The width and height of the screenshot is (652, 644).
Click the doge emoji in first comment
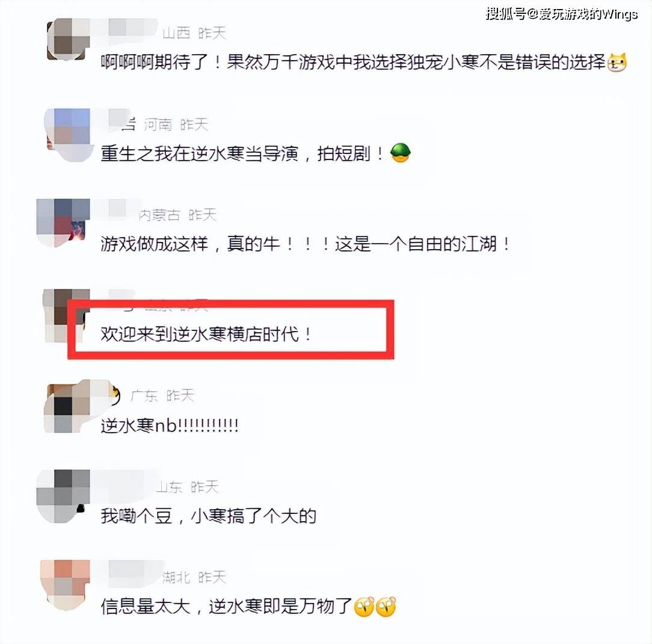617,63
